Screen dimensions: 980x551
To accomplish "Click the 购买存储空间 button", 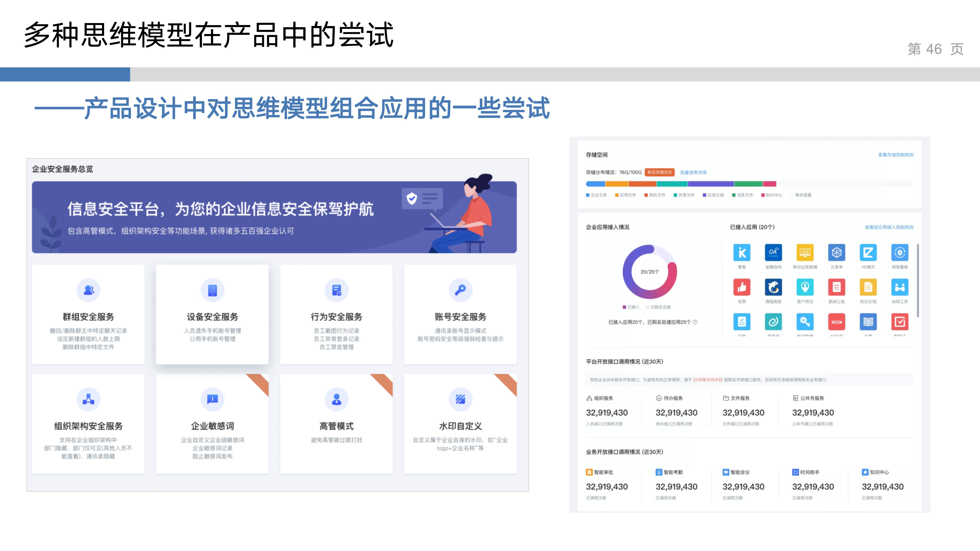I will [660, 172].
